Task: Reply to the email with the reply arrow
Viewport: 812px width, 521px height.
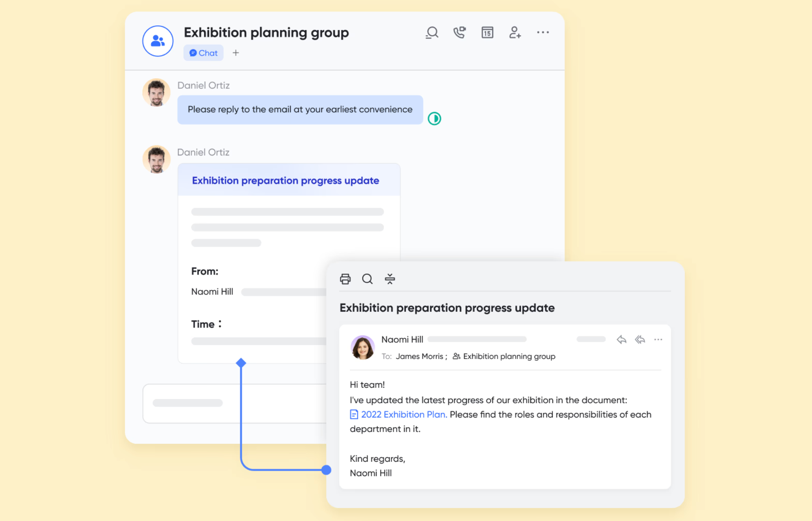Action: 621,339
